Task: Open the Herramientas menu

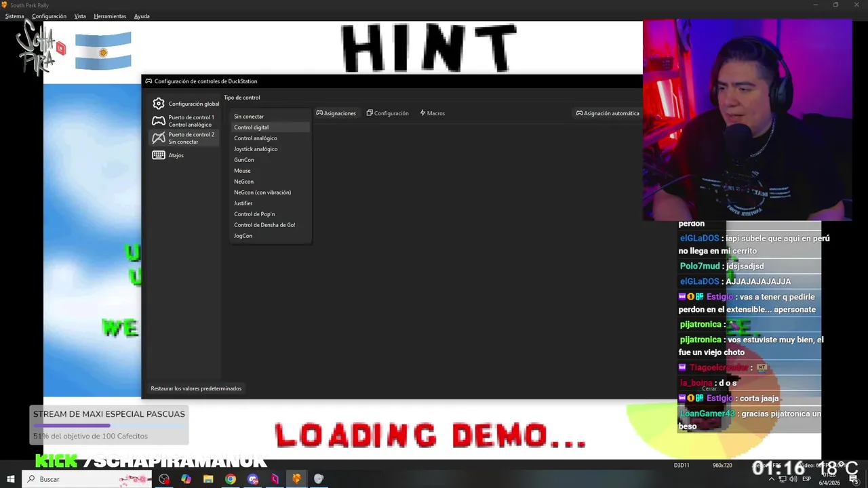Action: 110,16
